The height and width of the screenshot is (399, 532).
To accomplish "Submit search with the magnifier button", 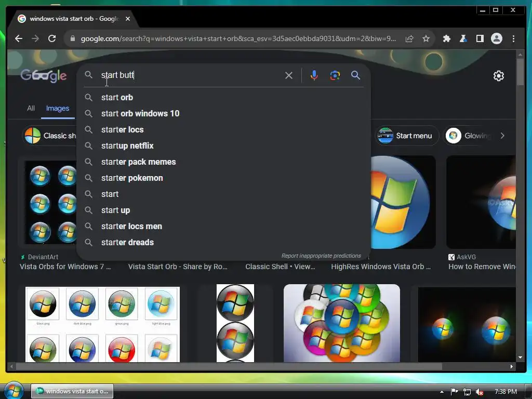I will pos(355,75).
